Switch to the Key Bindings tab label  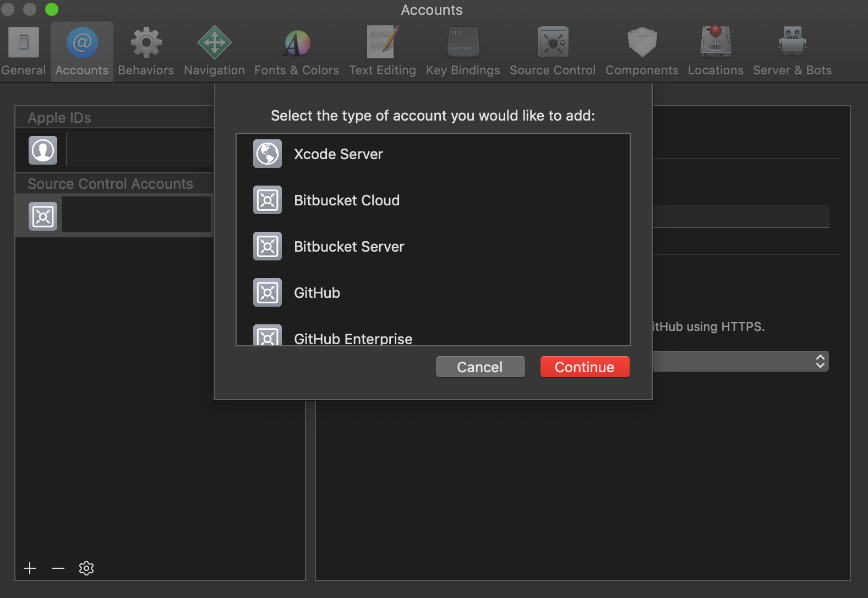(463, 70)
